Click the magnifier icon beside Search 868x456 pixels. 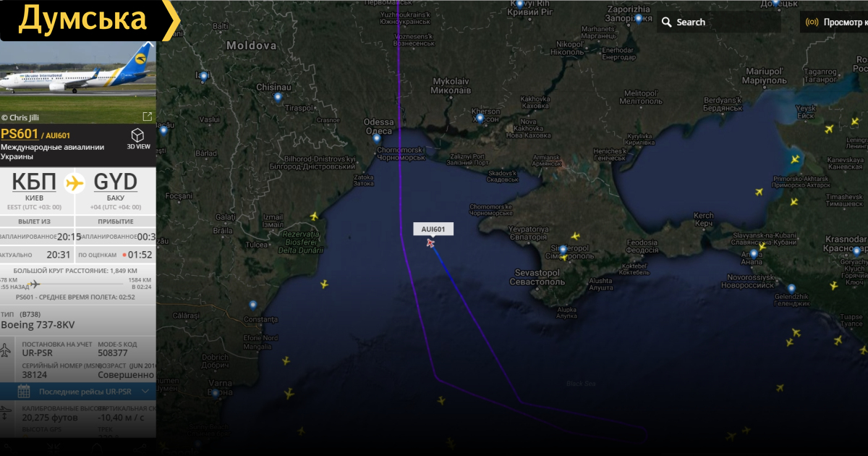coord(667,22)
